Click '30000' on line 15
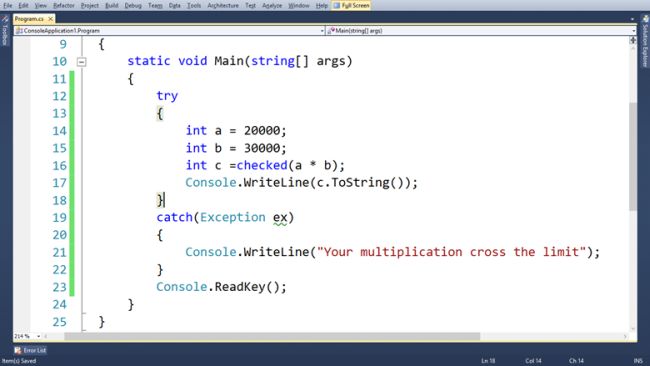The image size is (650, 366). click(x=262, y=148)
